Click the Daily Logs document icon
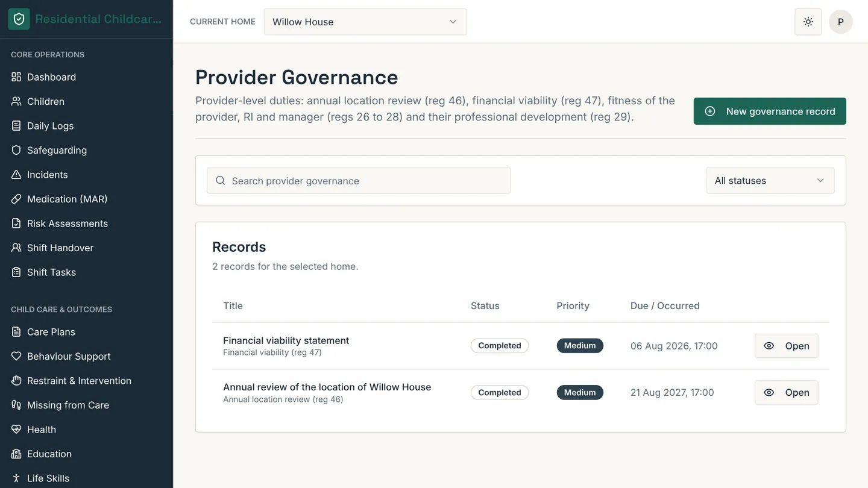This screenshot has height=488, width=868. [x=16, y=126]
